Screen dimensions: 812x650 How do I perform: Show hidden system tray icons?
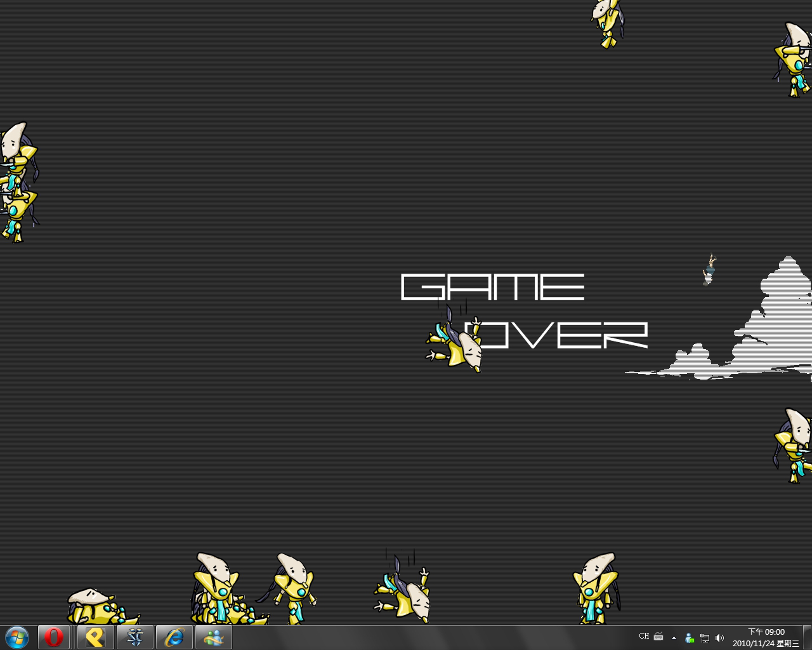coord(674,638)
